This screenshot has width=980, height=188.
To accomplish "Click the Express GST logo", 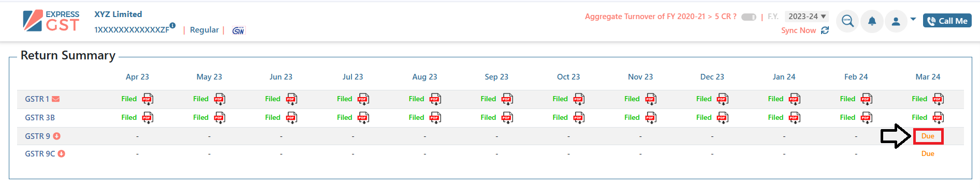I will [x=51, y=21].
